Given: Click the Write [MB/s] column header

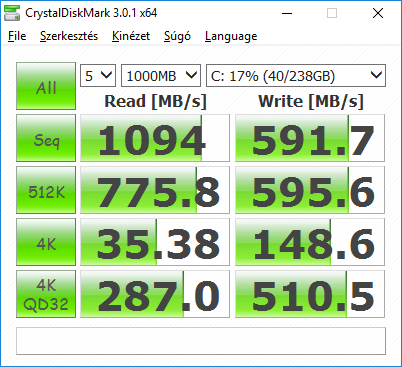Looking at the screenshot, I should click(311, 101).
